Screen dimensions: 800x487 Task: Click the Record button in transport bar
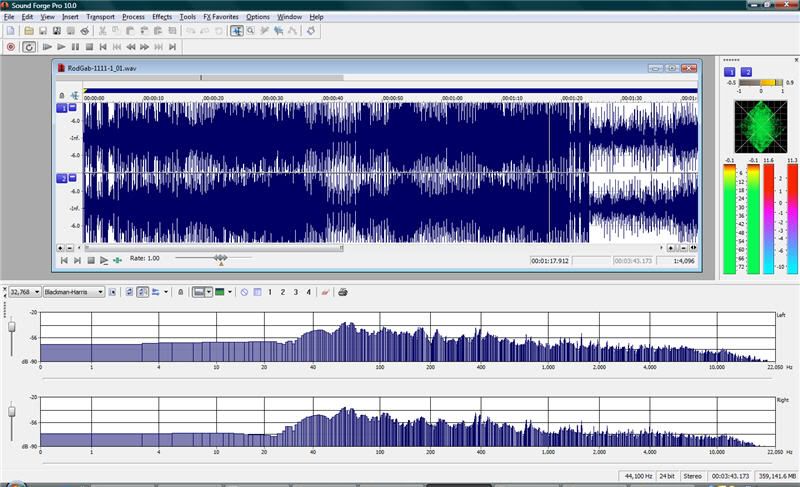[11, 47]
